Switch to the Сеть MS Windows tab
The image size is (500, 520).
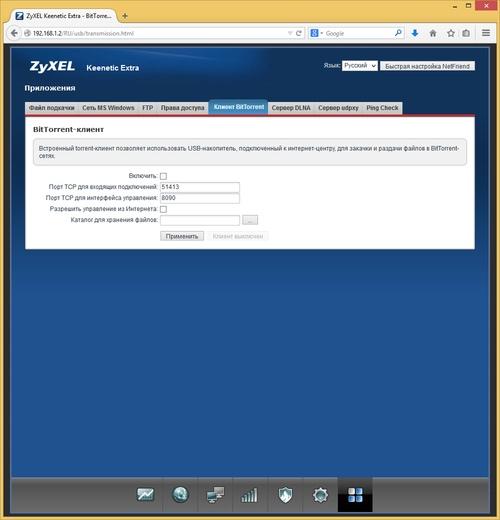coord(108,108)
